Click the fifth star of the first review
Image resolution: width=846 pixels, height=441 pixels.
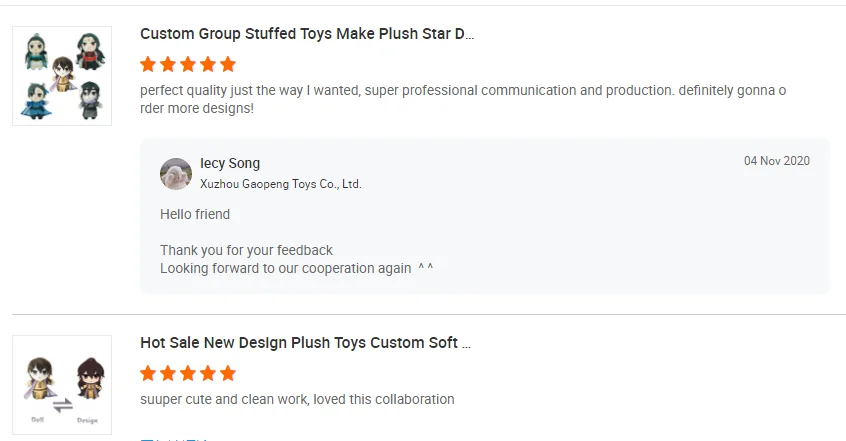point(228,64)
